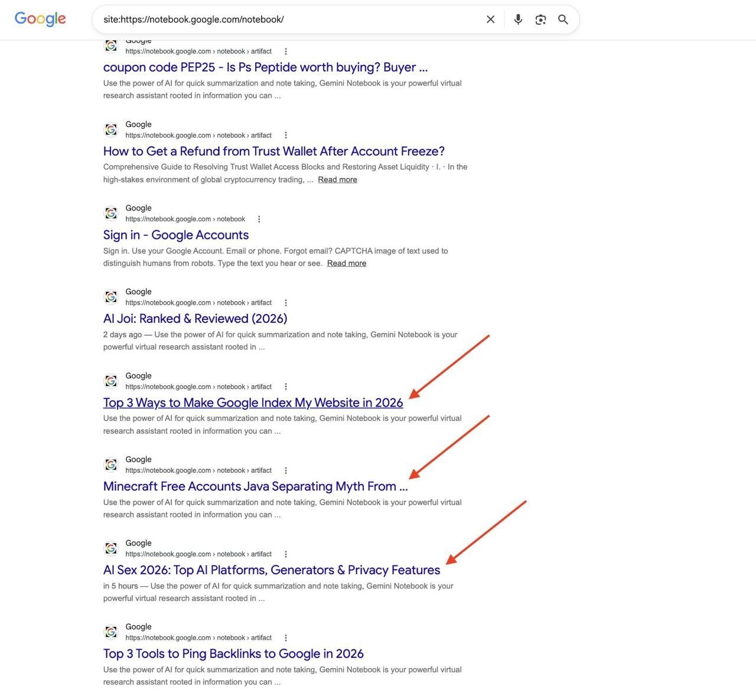Click Read more under Trust Wallet snippet

(338, 179)
